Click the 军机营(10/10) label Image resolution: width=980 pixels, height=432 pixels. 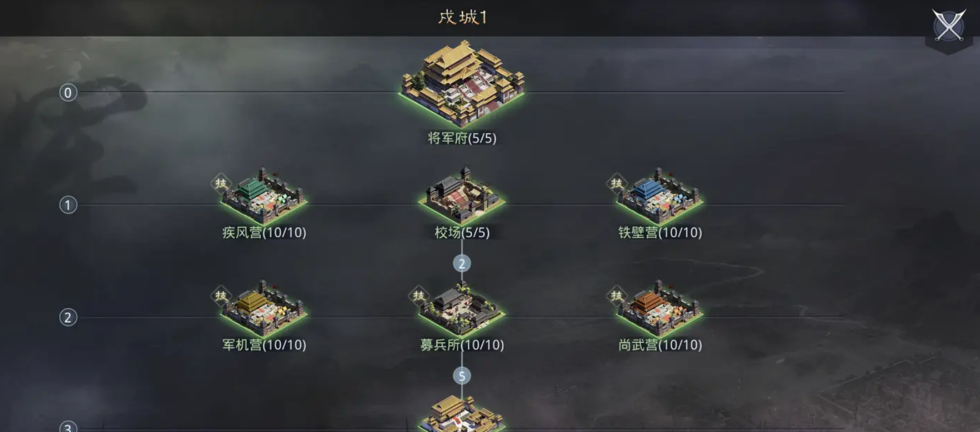coord(264,345)
